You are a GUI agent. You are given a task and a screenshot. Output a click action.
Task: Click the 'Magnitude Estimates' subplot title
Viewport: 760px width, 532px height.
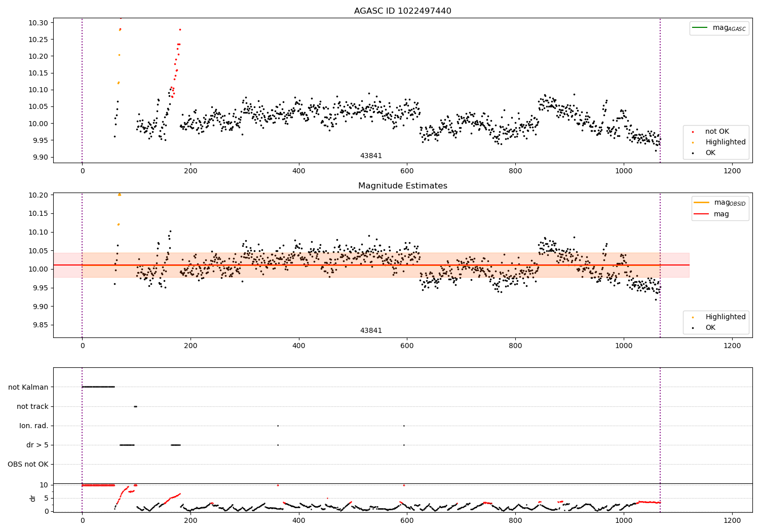coord(402,186)
